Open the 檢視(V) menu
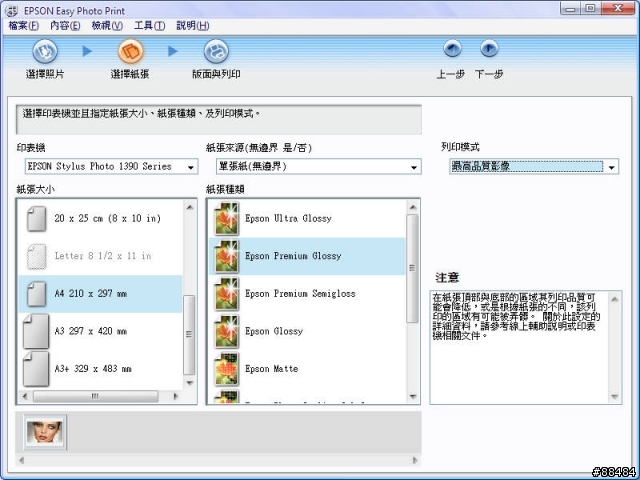The height and width of the screenshot is (480, 640). 107,26
